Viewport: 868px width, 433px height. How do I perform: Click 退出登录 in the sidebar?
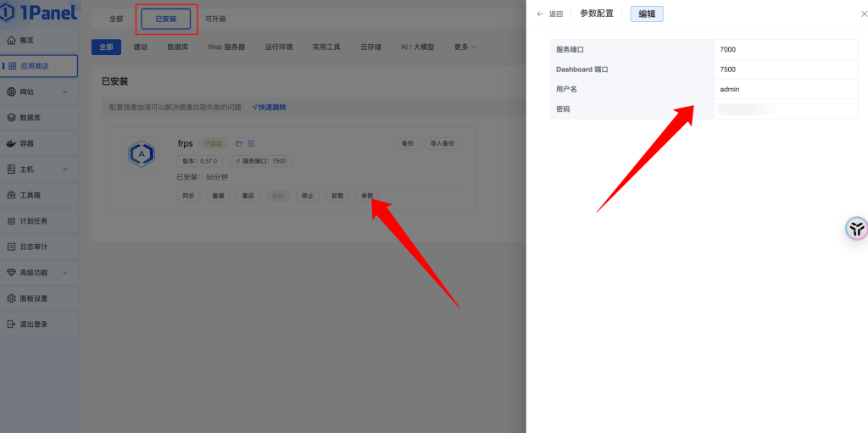point(34,324)
